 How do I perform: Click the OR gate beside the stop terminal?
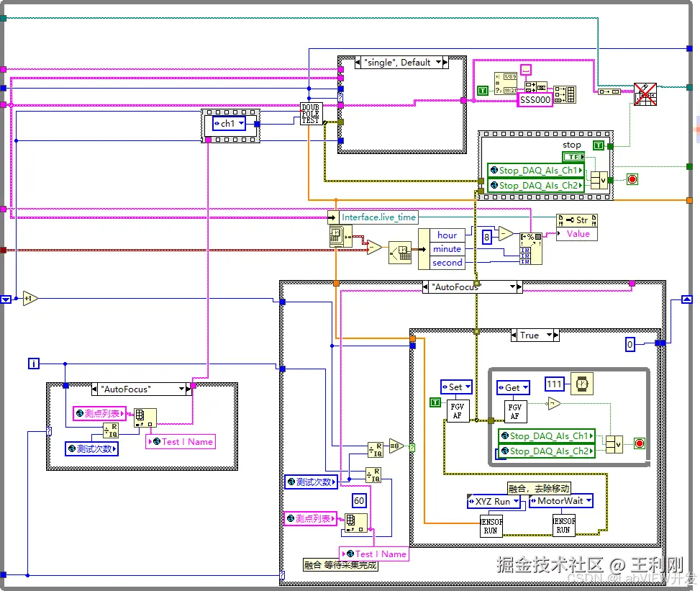click(x=599, y=181)
